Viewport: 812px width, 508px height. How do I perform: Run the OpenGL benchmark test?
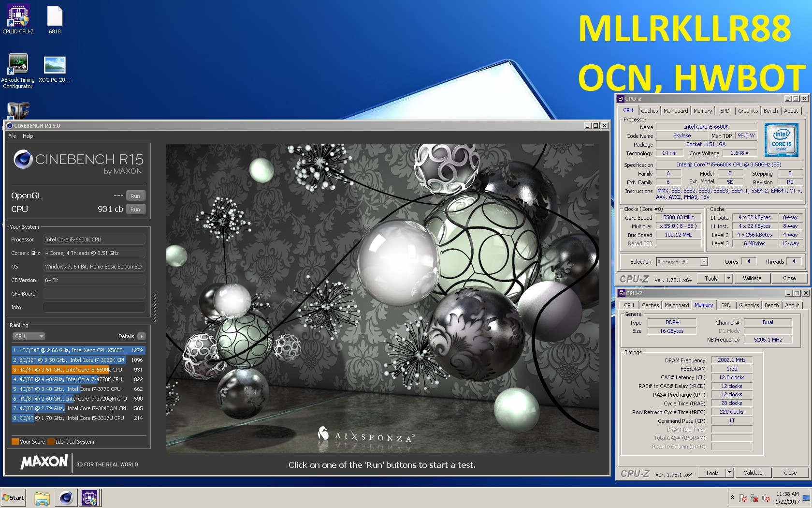(x=135, y=196)
